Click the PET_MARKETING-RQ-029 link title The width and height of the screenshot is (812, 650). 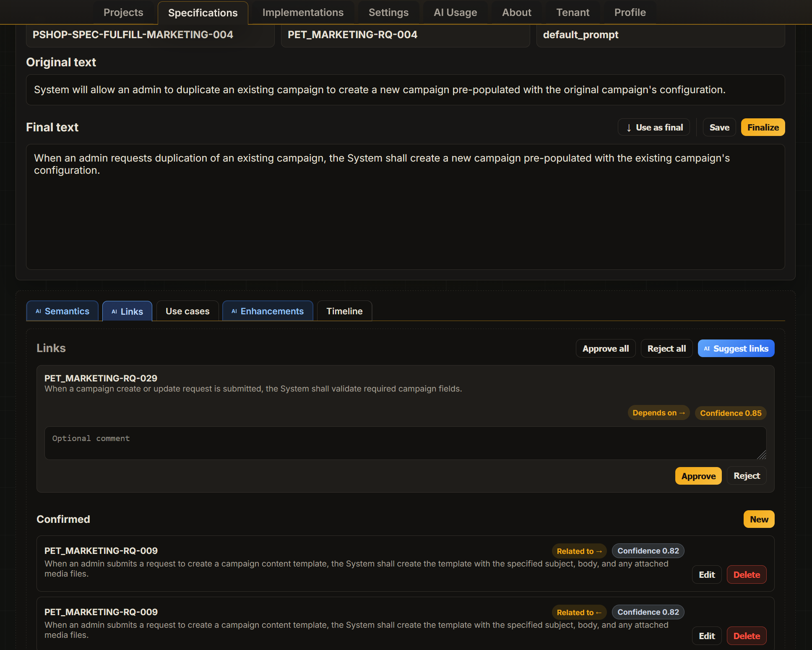tap(101, 378)
